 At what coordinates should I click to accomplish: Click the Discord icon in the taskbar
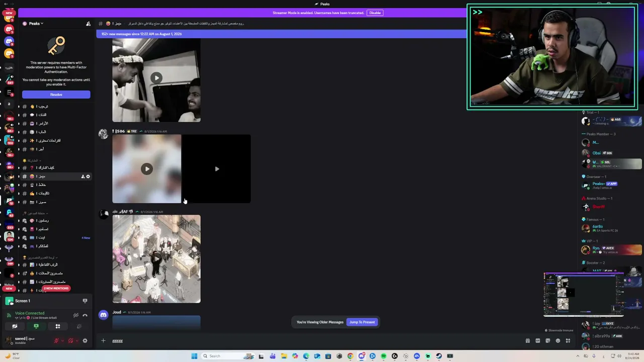[x=361, y=356]
